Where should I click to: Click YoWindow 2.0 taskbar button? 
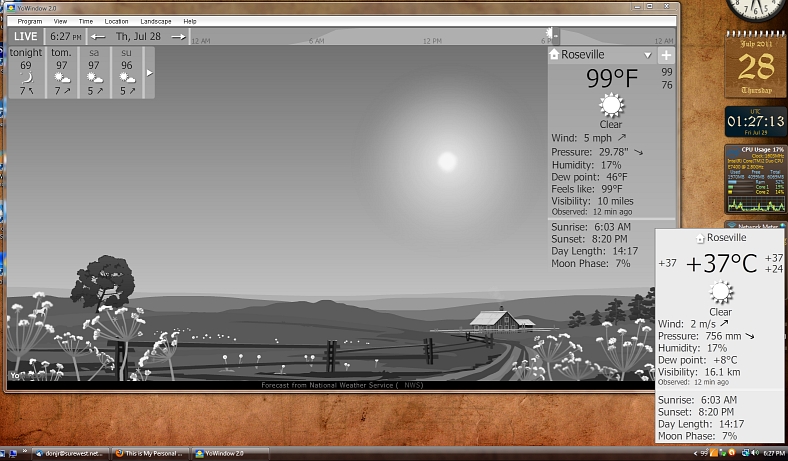(230, 453)
